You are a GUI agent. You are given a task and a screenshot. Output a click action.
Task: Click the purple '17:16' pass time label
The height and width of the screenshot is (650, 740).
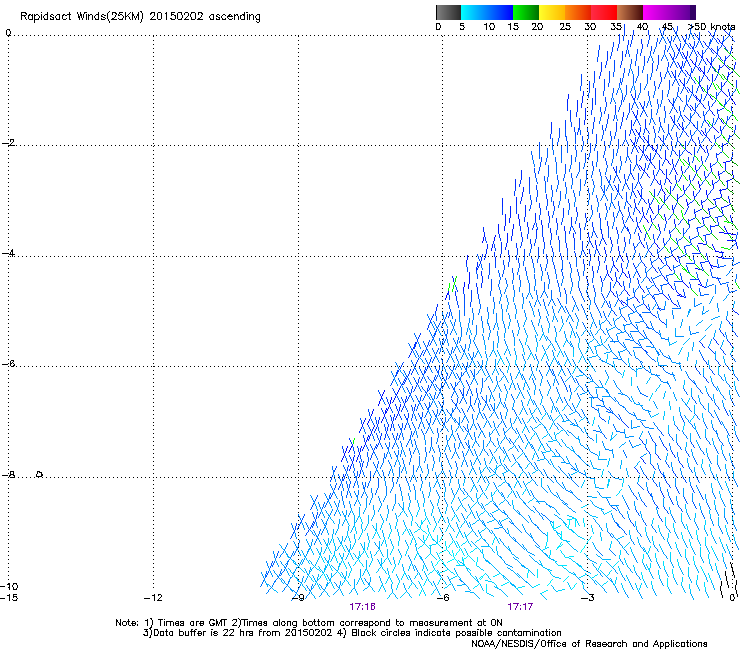(362, 607)
